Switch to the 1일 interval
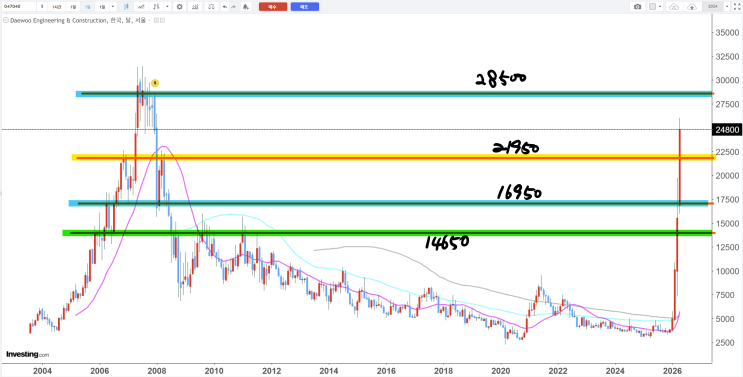743x377 pixels. pyautogui.click(x=73, y=7)
